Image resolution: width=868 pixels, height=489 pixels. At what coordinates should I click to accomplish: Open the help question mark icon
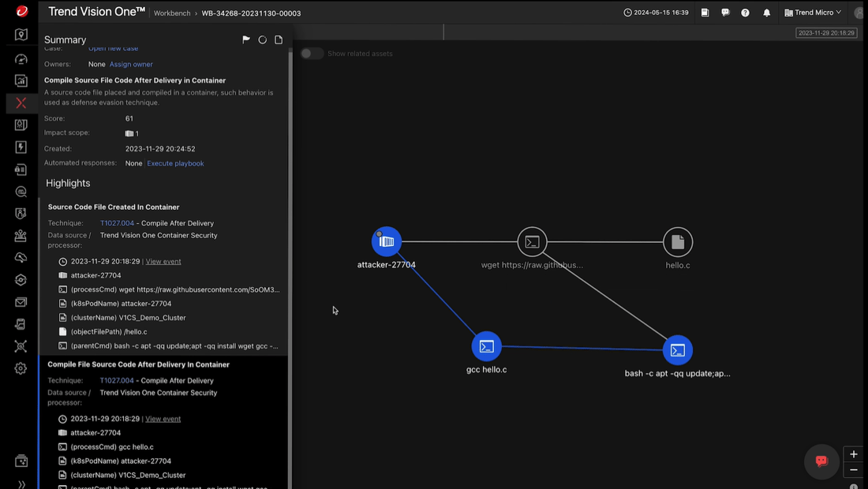coord(745,13)
